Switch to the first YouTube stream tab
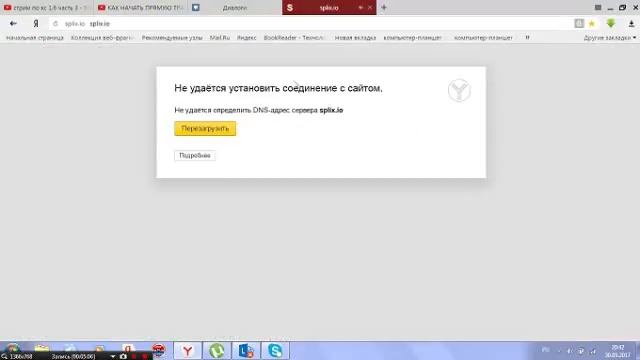The height and width of the screenshot is (360, 640). (46, 7)
